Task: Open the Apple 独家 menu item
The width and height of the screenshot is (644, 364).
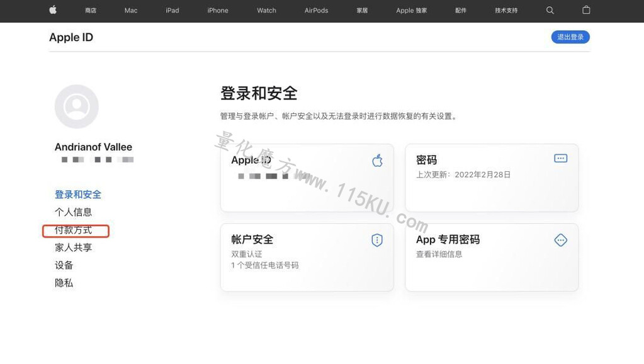Action: (412, 11)
